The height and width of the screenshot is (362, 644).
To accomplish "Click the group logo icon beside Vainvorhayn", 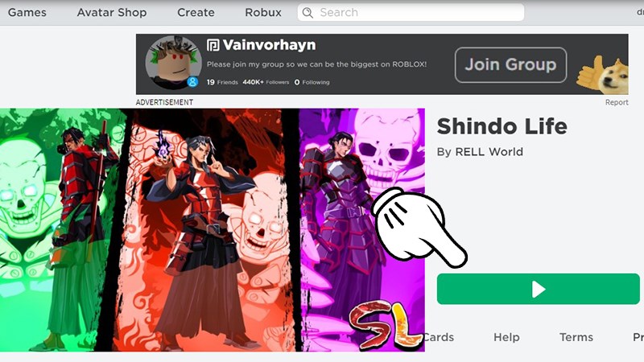I will click(213, 45).
